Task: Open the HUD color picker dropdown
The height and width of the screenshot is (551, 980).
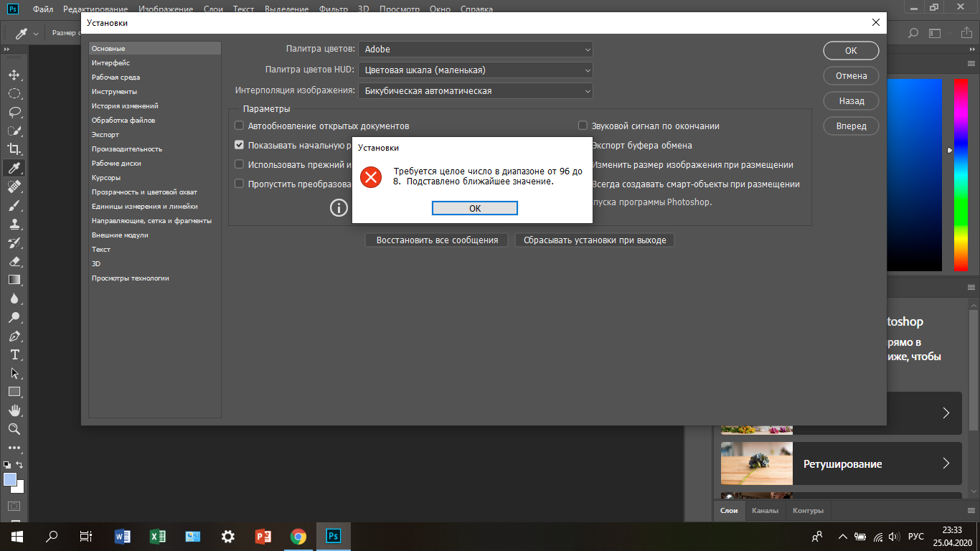Action: [476, 70]
